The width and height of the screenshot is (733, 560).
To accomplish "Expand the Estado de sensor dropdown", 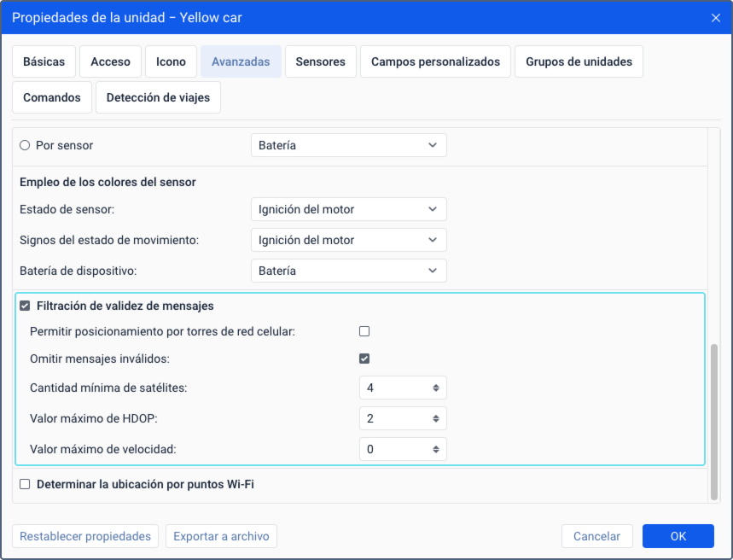I will click(349, 209).
